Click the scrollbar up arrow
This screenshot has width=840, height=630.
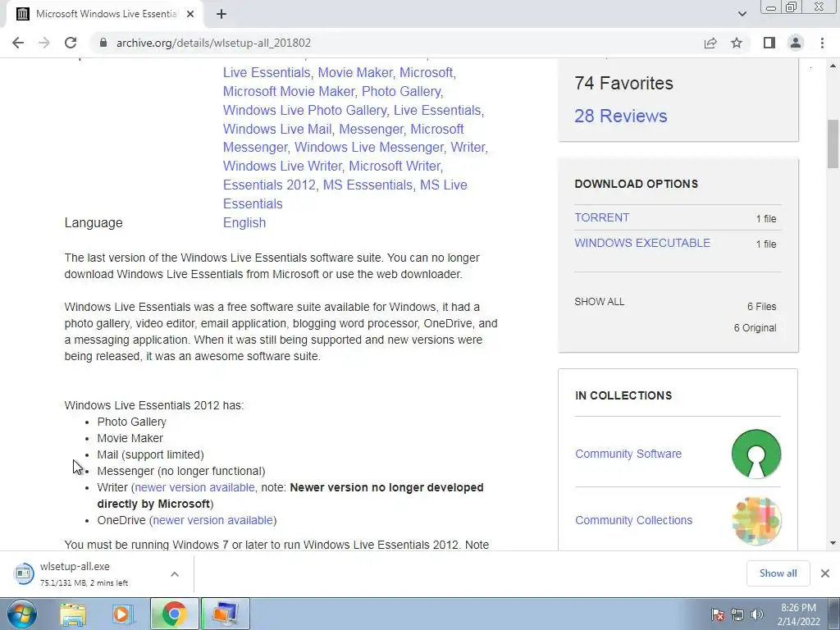pos(833,66)
